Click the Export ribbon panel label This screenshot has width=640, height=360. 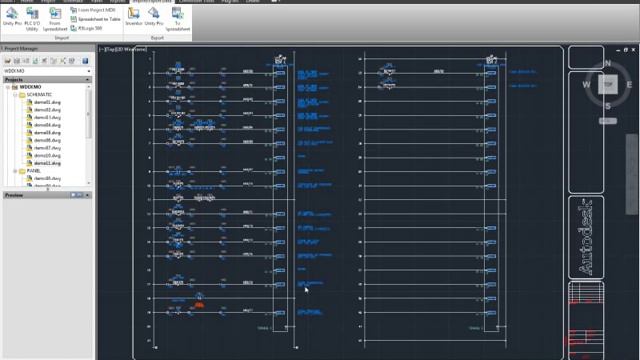157,38
